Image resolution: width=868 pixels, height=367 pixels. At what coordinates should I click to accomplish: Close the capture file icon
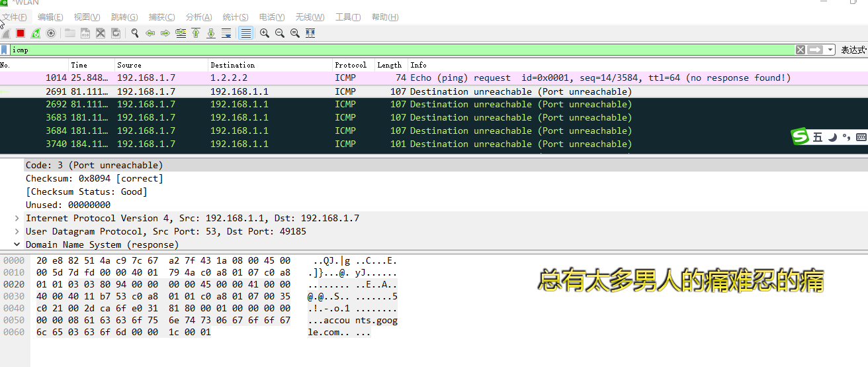(x=101, y=33)
